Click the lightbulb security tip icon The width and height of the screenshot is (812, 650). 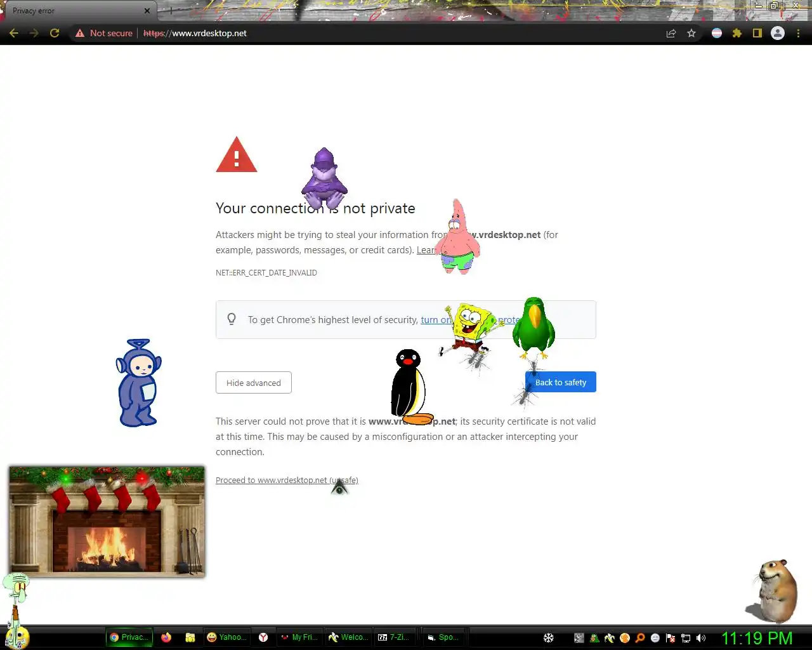(232, 319)
